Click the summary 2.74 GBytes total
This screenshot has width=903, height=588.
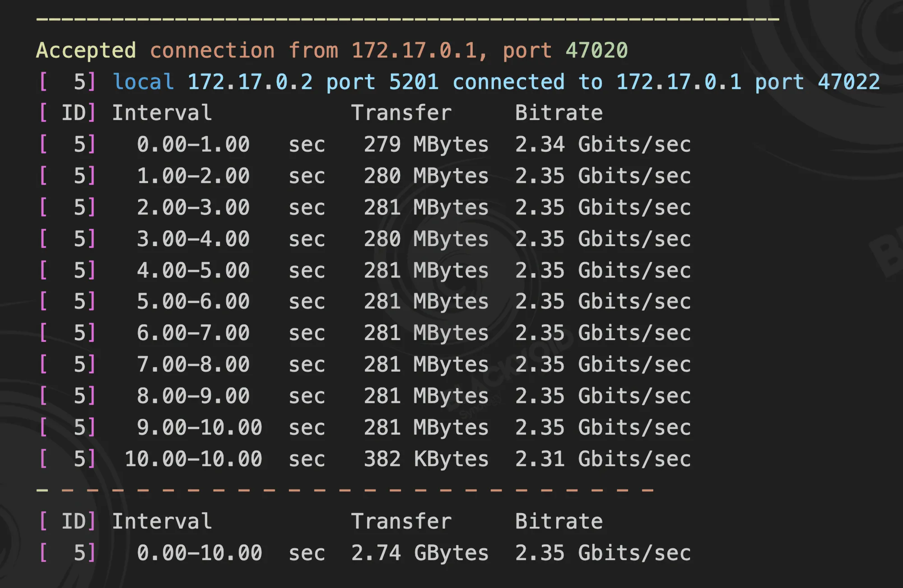pyautogui.click(x=420, y=553)
